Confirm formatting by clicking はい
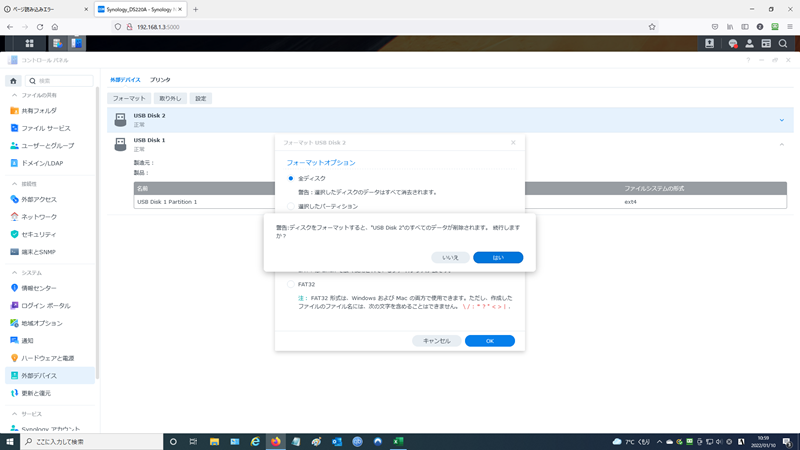Image resolution: width=800 pixels, height=450 pixels. coord(498,258)
